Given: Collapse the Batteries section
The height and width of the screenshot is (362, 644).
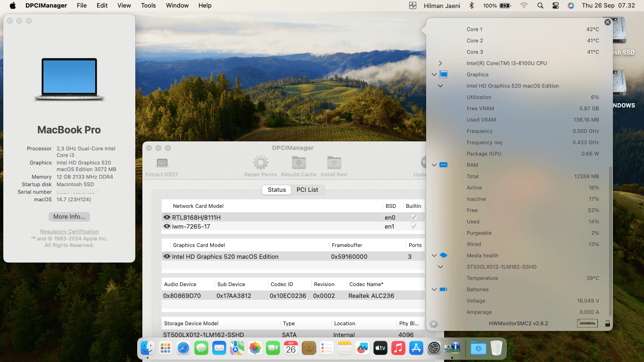Looking at the screenshot, I should pyautogui.click(x=434, y=289).
